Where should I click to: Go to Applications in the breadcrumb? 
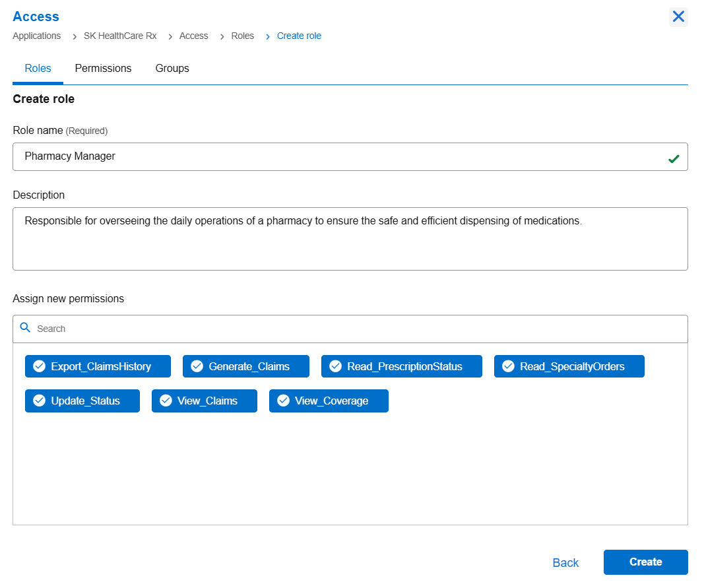click(x=37, y=36)
